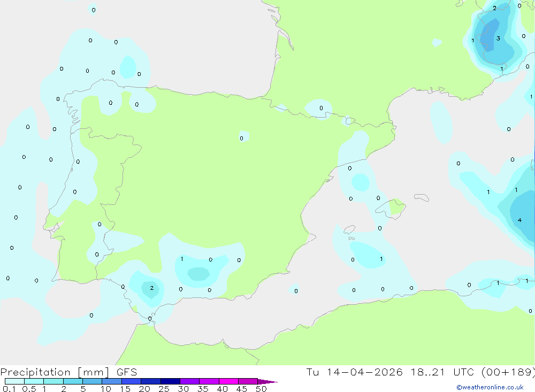Viewport: 535px width, 392px height.
Task: Click the 0.1–0.5 mm legend swatch
Action: click(14, 381)
